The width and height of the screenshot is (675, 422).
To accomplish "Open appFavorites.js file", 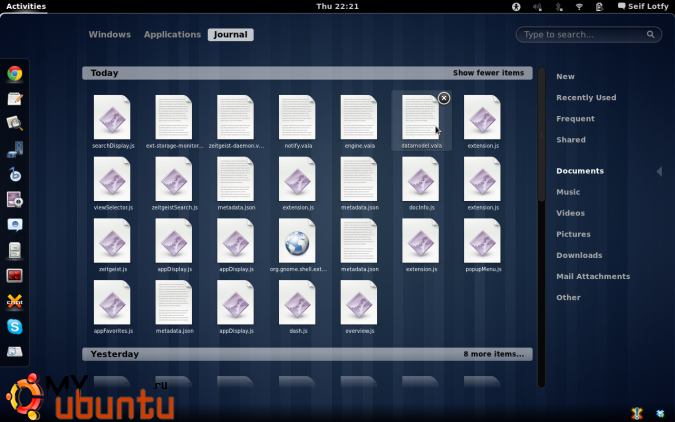I will pyautogui.click(x=112, y=307).
